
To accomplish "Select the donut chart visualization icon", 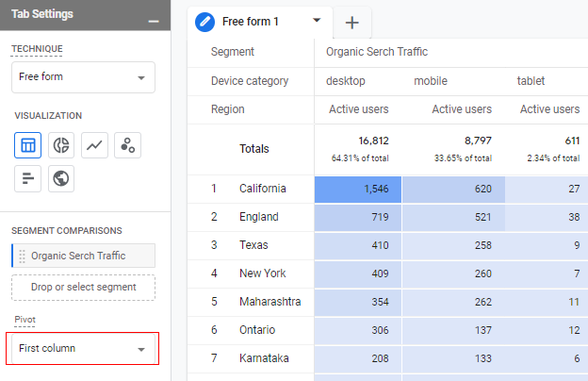I will click(x=61, y=145).
